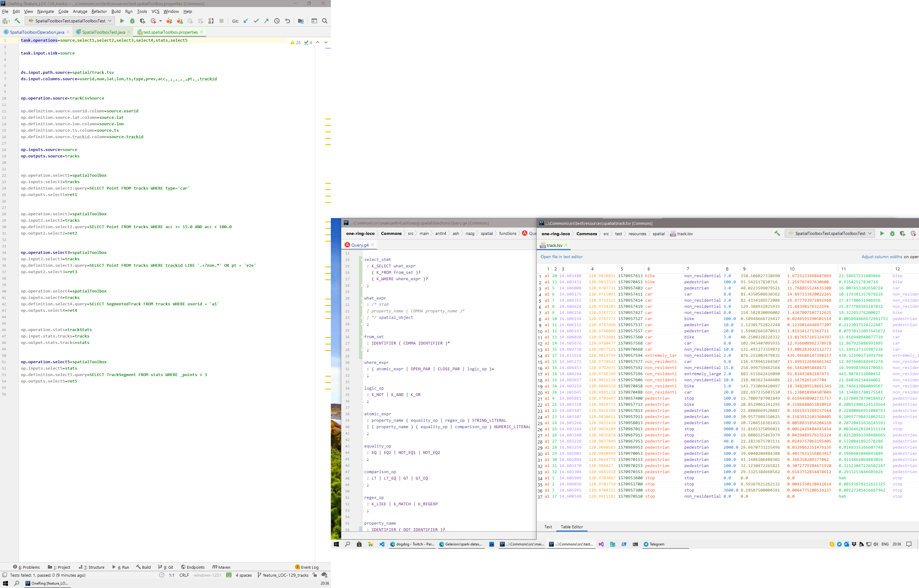
Task: Open the Refactor menu
Action: coord(99,11)
